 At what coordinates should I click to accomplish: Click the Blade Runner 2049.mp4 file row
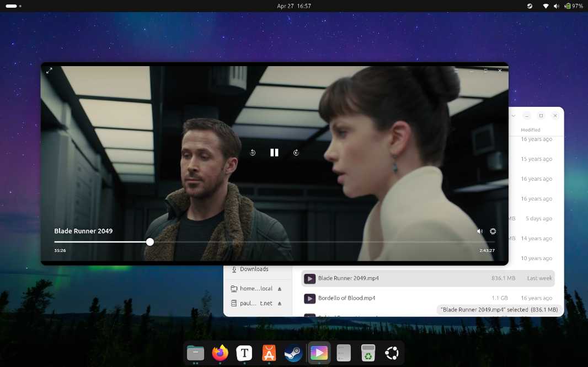click(349, 278)
